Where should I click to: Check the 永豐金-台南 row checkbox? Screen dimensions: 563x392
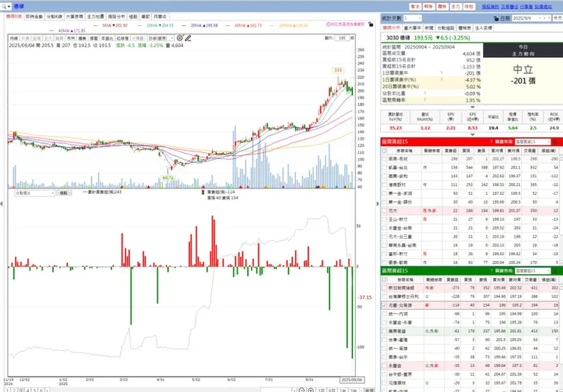tap(384, 228)
